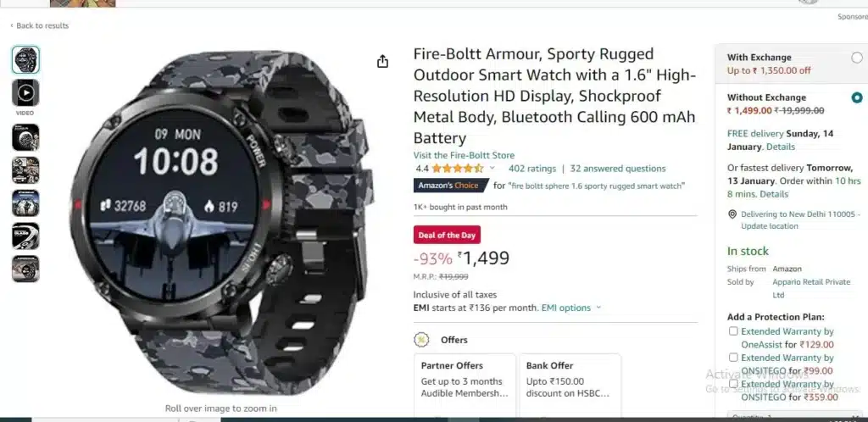This screenshot has height=422, width=868.
Task: Expand the EMI options dropdown
Action: click(x=571, y=308)
